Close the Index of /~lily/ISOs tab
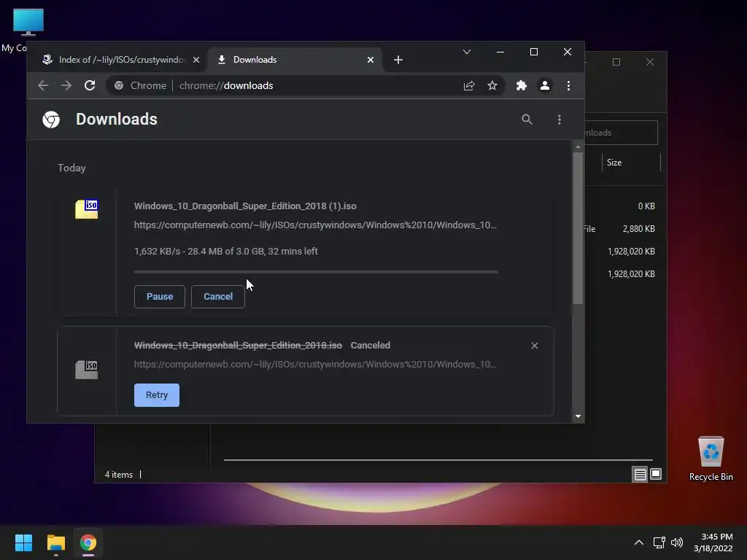 [x=196, y=60]
